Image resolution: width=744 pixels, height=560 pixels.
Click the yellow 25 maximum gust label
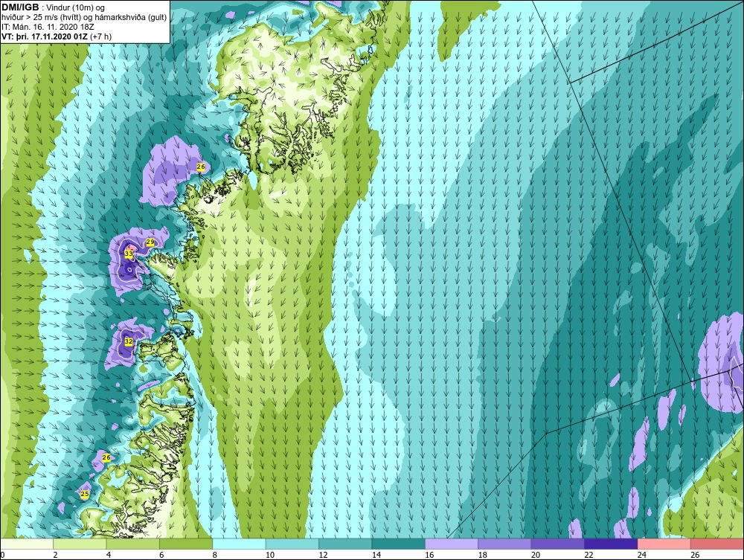(85, 494)
